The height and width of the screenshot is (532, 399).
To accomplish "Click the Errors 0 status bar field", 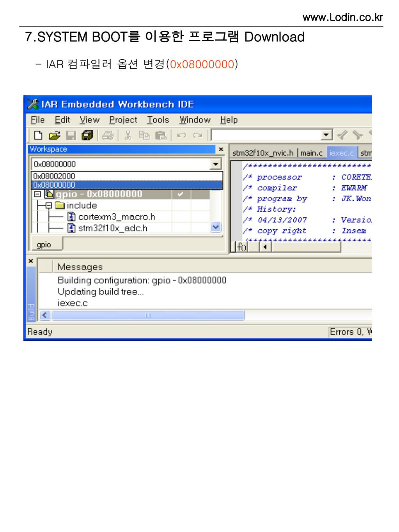I will (x=350, y=332).
